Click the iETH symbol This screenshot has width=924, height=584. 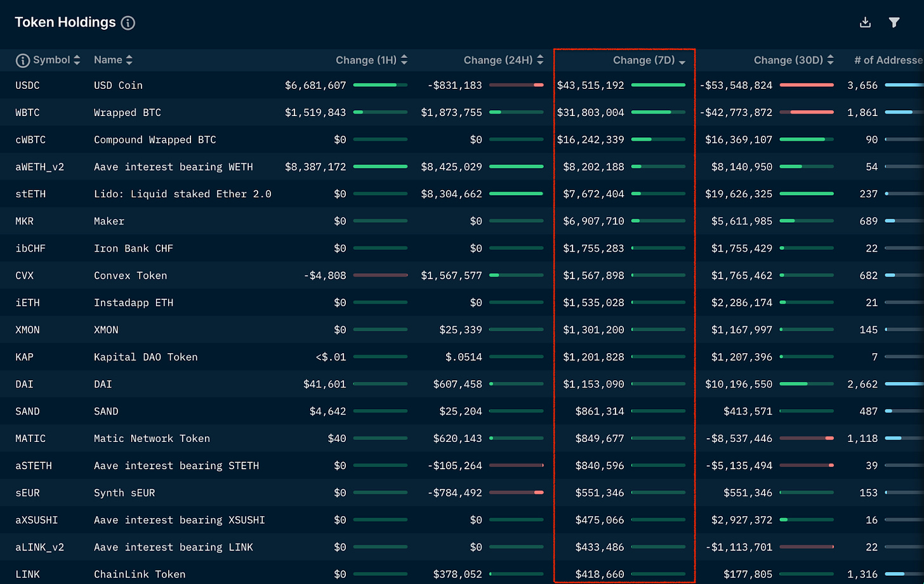(x=27, y=303)
